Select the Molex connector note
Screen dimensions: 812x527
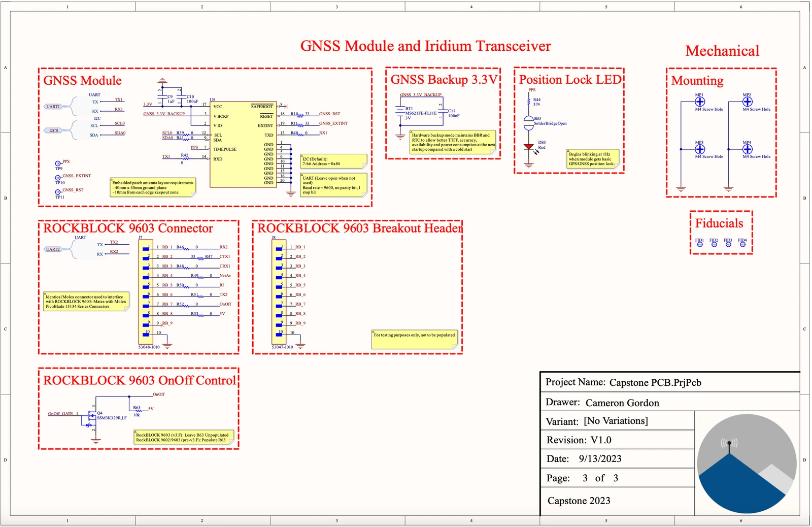tap(86, 302)
